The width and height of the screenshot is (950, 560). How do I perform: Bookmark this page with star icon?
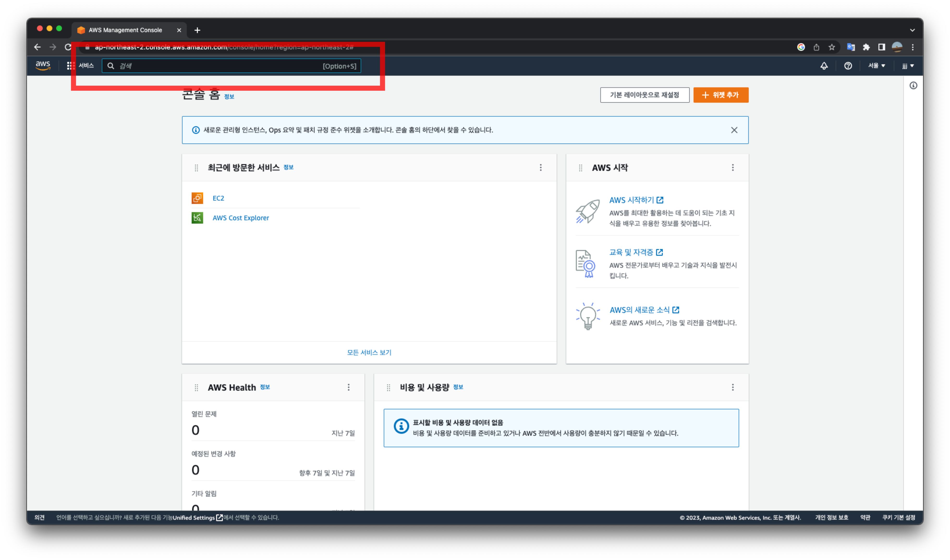point(832,47)
